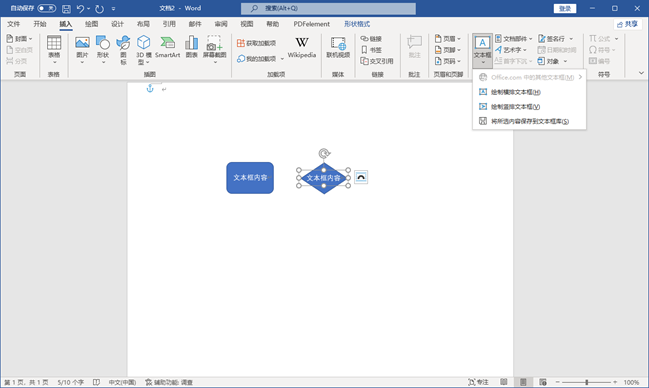This screenshot has height=388, width=649.
Task: Click the Share (共享) button
Action: 627,24
